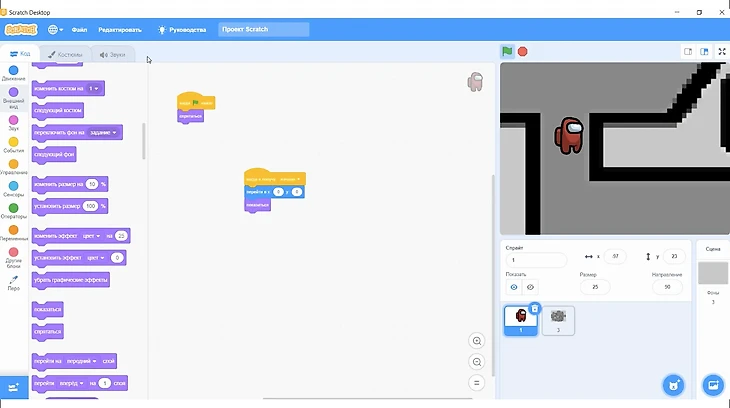
Task: Select the Звук blocks category
Action: [x=14, y=123]
